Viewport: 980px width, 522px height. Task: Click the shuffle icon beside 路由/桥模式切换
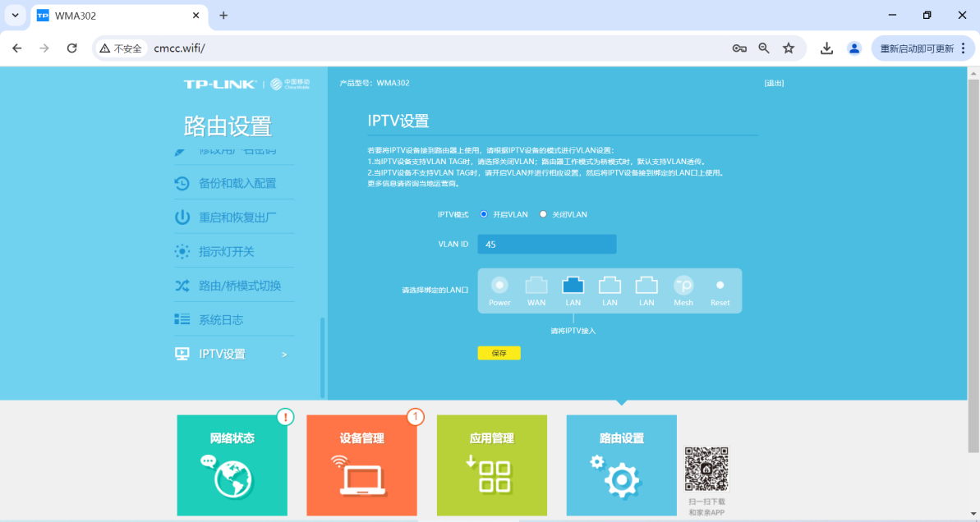[182, 286]
